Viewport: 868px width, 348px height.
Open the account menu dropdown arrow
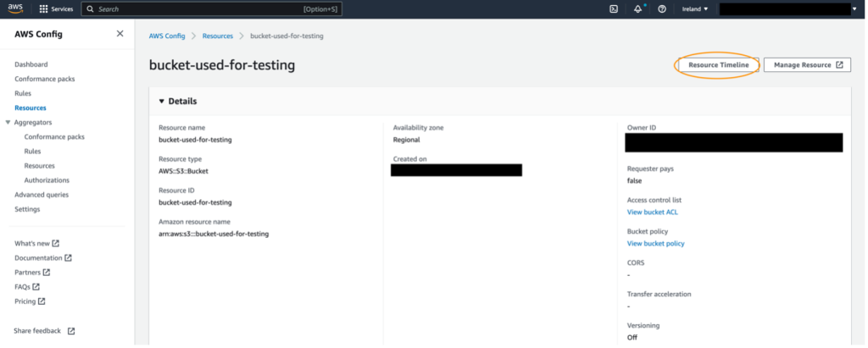click(x=854, y=8)
